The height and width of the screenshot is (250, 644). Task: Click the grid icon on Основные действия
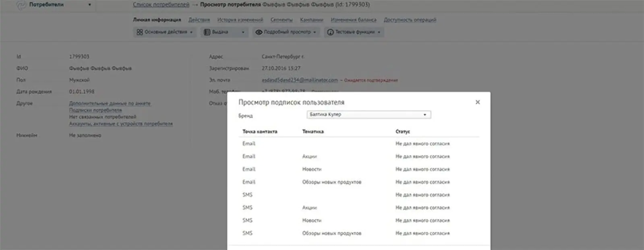140,32
